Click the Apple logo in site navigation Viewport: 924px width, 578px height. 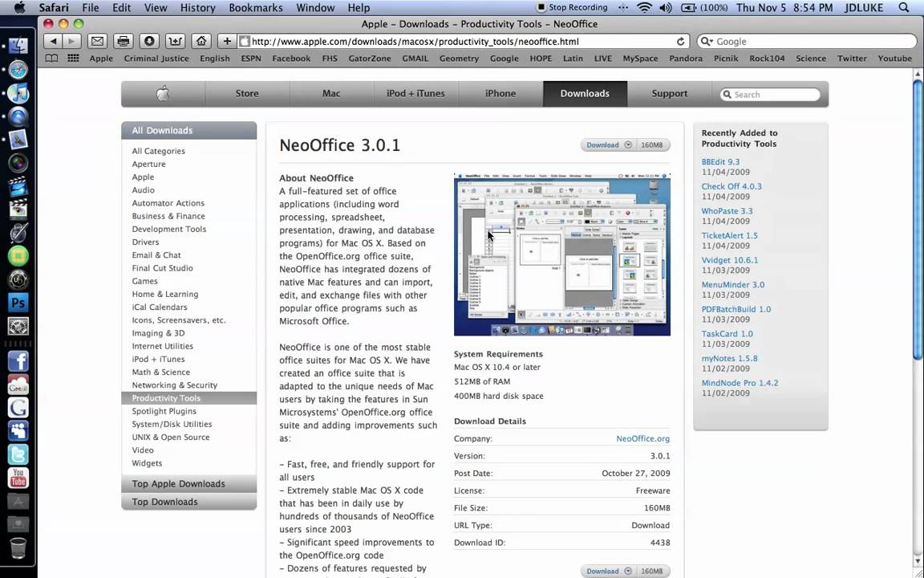click(x=164, y=93)
